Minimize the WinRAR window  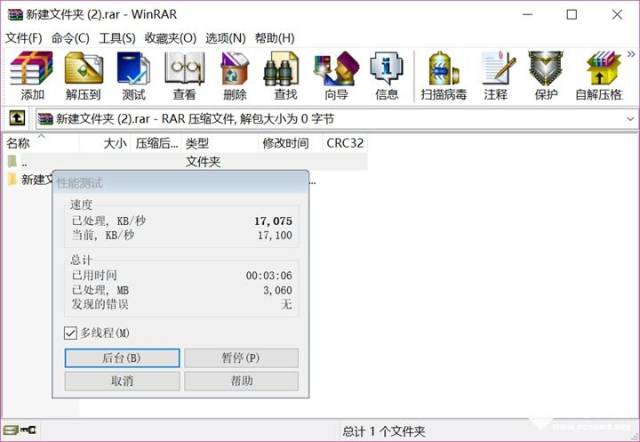pyautogui.click(x=527, y=15)
